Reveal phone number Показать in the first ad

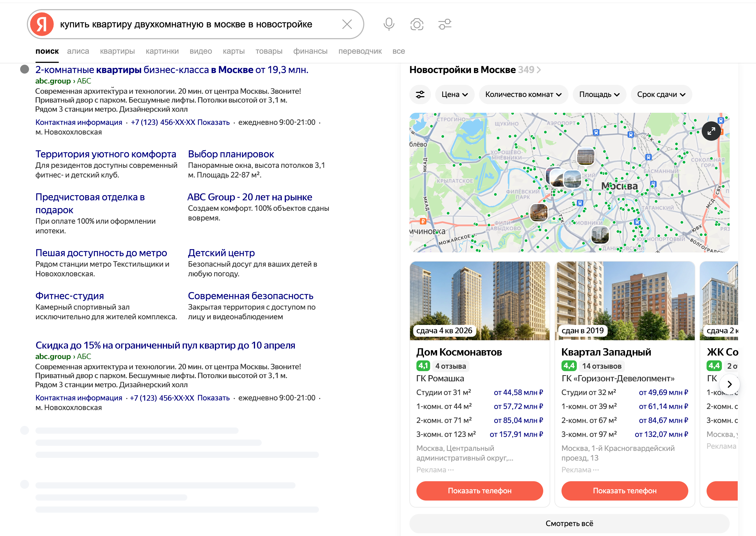213,122
